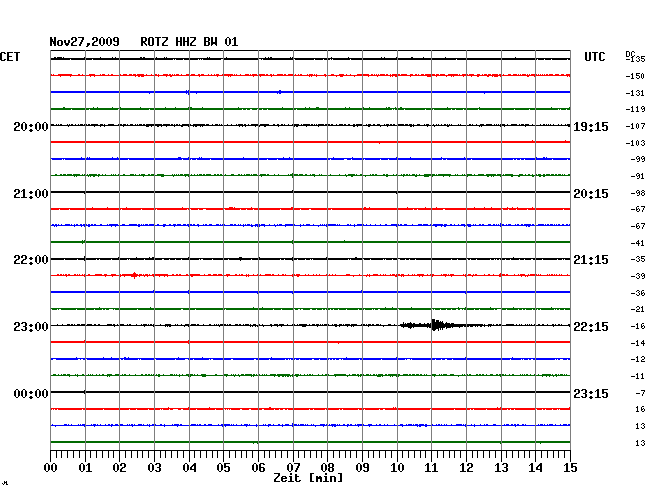
Task: Click the 09 minute axis label
Action: click(x=362, y=468)
